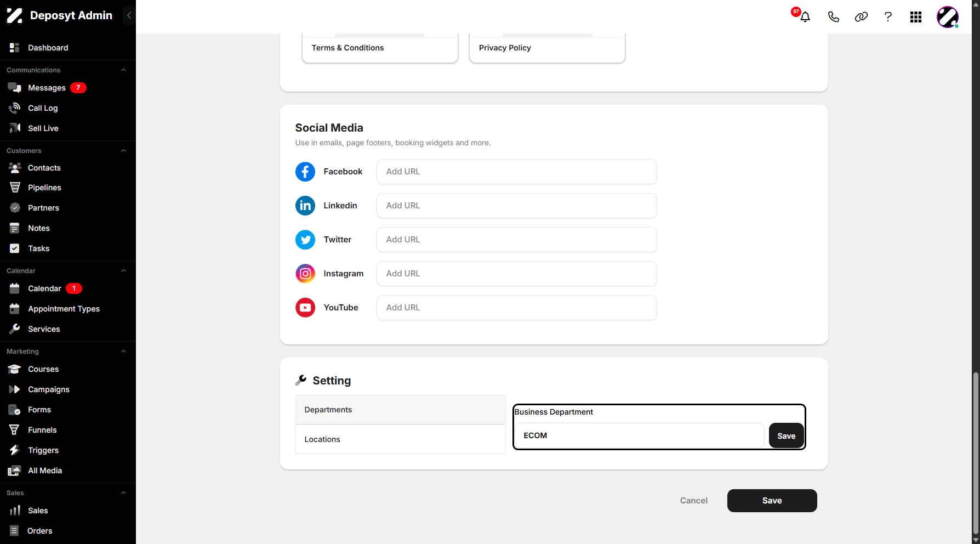Click the Sell Live icon
The width and height of the screenshot is (980, 544).
click(x=15, y=128)
